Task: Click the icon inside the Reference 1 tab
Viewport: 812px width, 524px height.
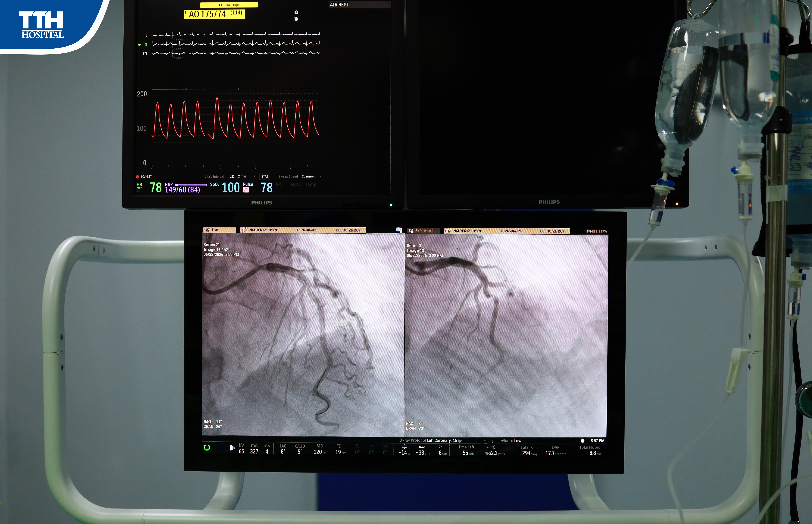Action: click(411, 231)
